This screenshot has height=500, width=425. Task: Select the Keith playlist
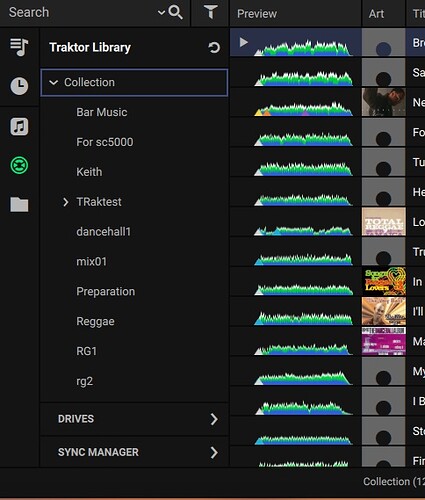(x=89, y=172)
